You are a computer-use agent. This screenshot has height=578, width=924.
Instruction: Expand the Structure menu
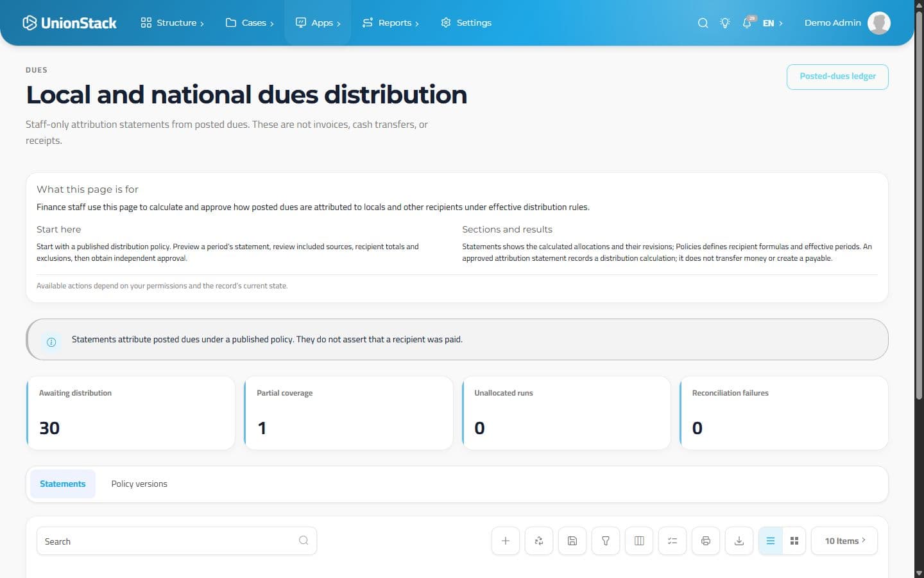(172, 23)
